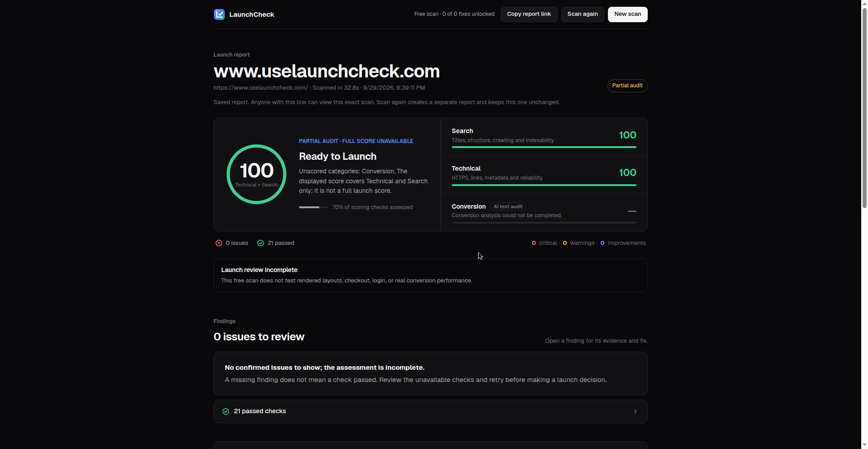Click the 0 issues counter text
The width and height of the screenshot is (868, 449).
click(x=237, y=243)
